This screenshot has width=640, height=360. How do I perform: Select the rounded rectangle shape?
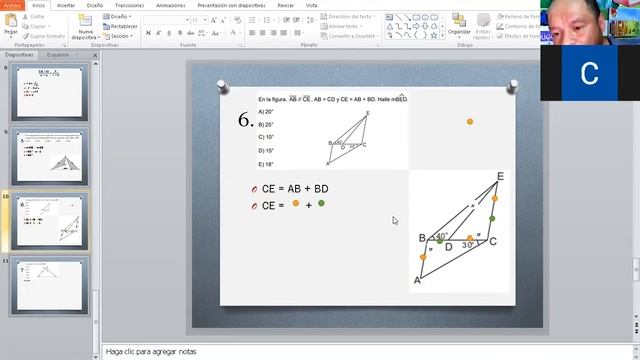point(434,18)
